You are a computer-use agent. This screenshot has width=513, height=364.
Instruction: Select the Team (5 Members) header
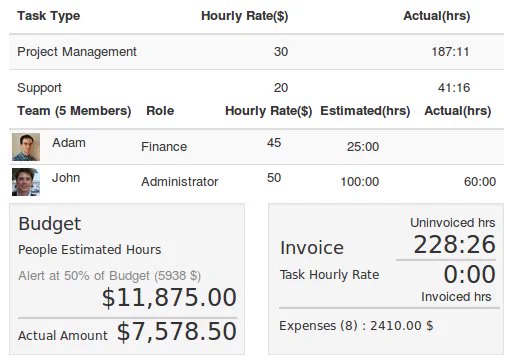tap(74, 111)
